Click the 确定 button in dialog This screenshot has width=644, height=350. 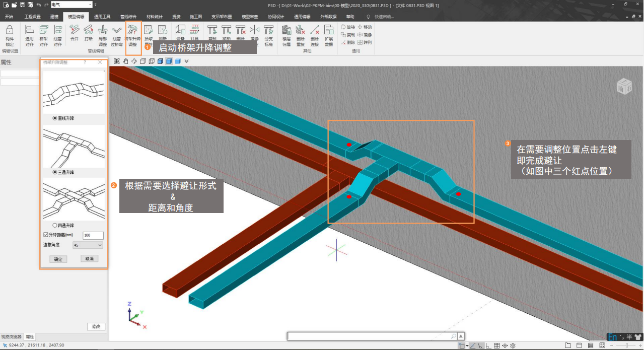point(58,259)
